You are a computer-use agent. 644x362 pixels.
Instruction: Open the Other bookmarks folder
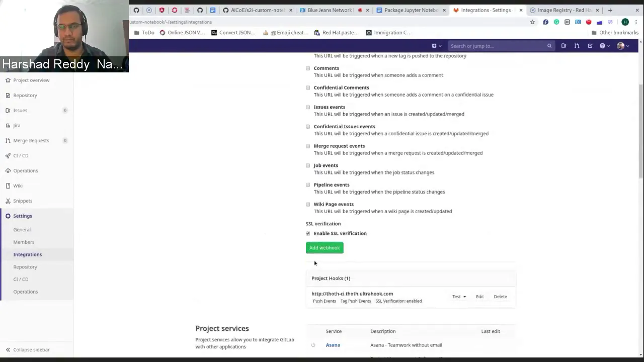(x=615, y=33)
